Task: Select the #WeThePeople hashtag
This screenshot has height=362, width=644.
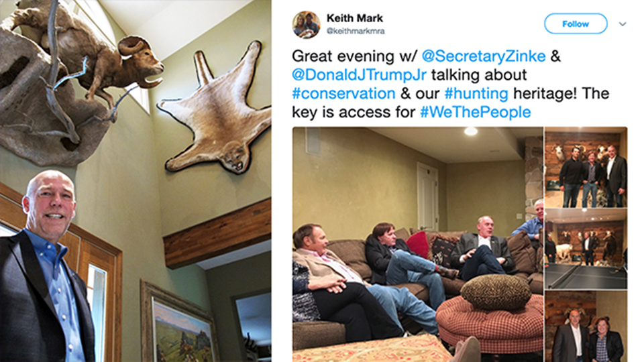Action: [x=475, y=112]
